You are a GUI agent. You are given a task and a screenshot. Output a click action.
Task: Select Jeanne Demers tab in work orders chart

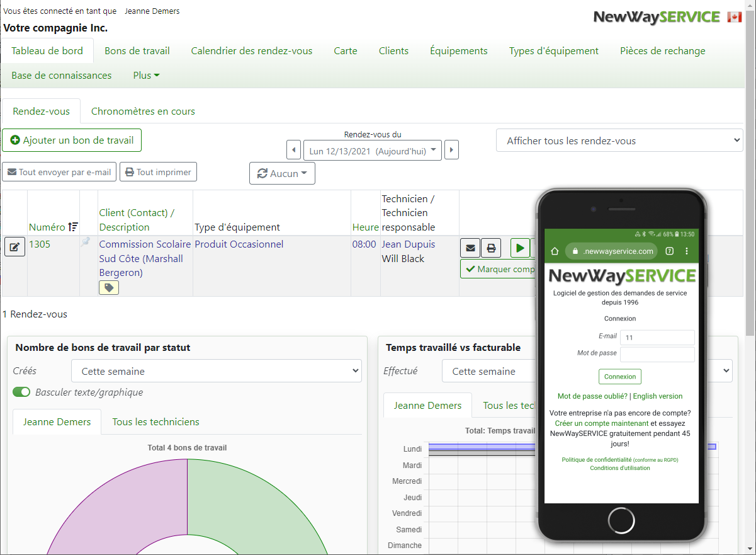coord(57,421)
